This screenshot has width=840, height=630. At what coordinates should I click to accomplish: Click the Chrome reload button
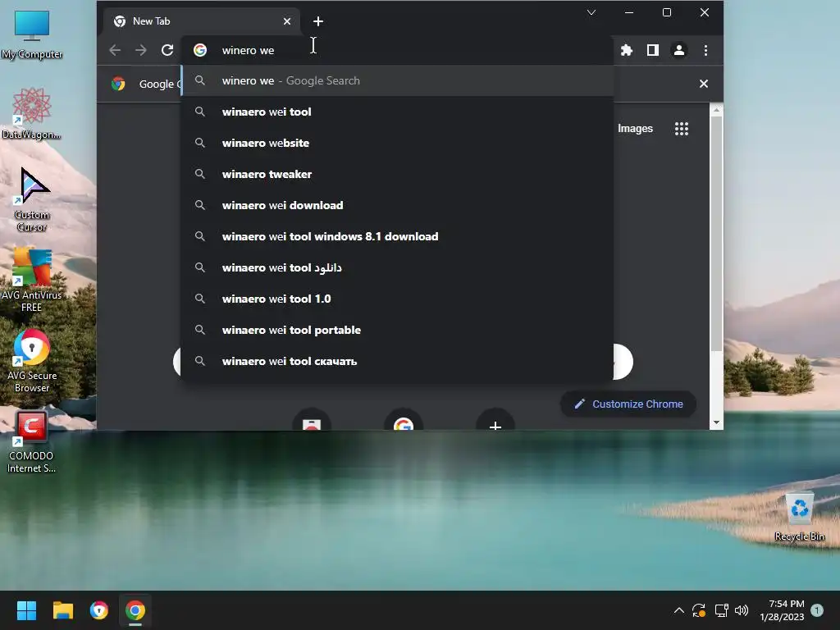coord(167,50)
